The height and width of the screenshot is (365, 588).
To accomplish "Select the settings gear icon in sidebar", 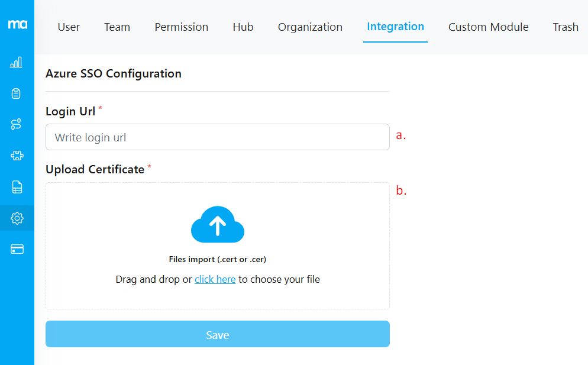I will 17,218.
